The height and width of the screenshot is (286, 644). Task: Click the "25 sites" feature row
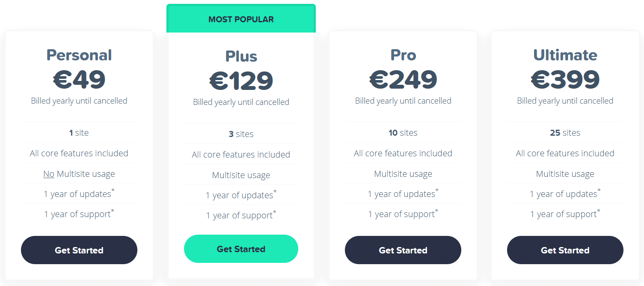[565, 133]
